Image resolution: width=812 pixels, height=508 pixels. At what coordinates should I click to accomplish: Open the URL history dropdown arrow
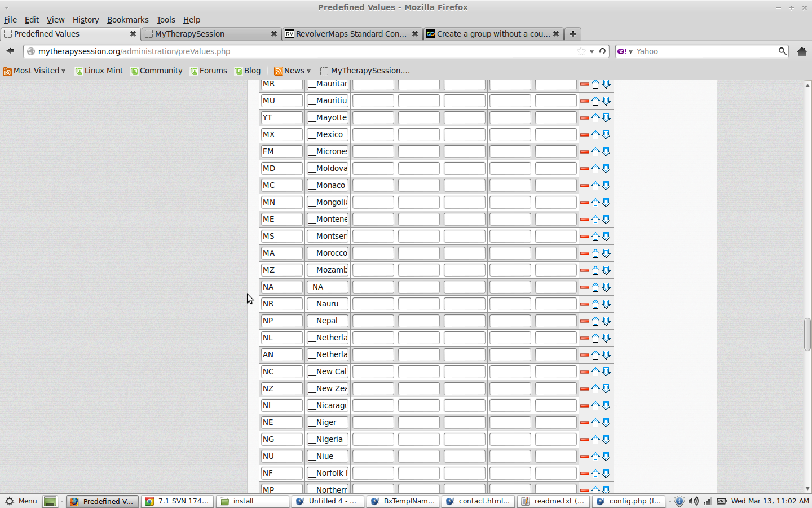click(x=592, y=51)
